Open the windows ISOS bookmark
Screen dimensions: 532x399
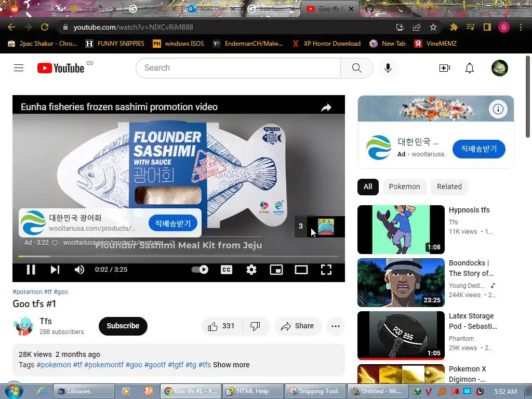(x=179, y=44)
